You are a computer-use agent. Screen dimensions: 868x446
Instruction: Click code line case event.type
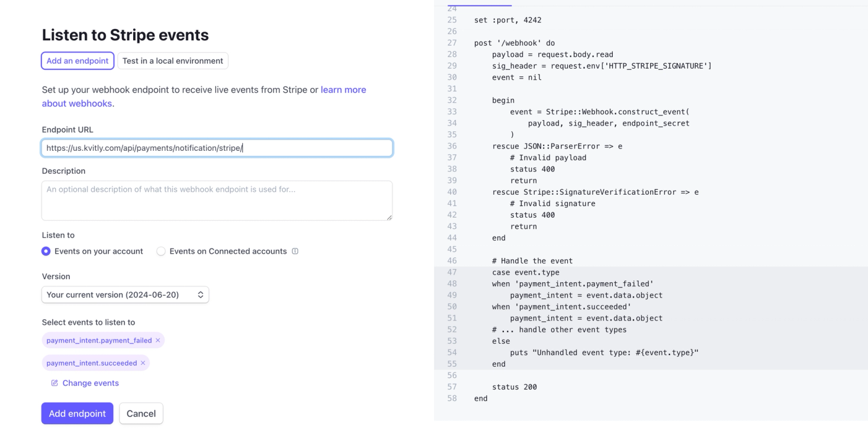[x=526, y=273]
